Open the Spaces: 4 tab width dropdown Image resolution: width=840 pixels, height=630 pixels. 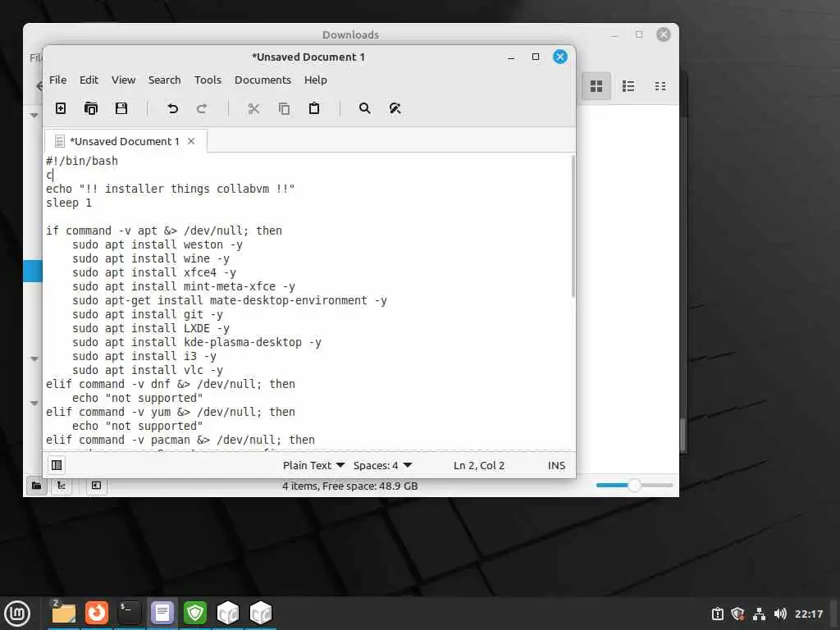pyautogui.click(x=382, y=466)
